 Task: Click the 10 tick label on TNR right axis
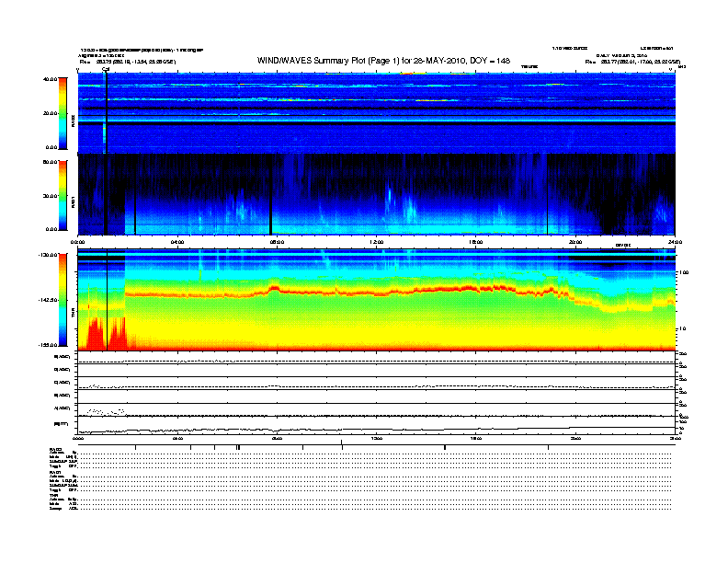[685, 329]
